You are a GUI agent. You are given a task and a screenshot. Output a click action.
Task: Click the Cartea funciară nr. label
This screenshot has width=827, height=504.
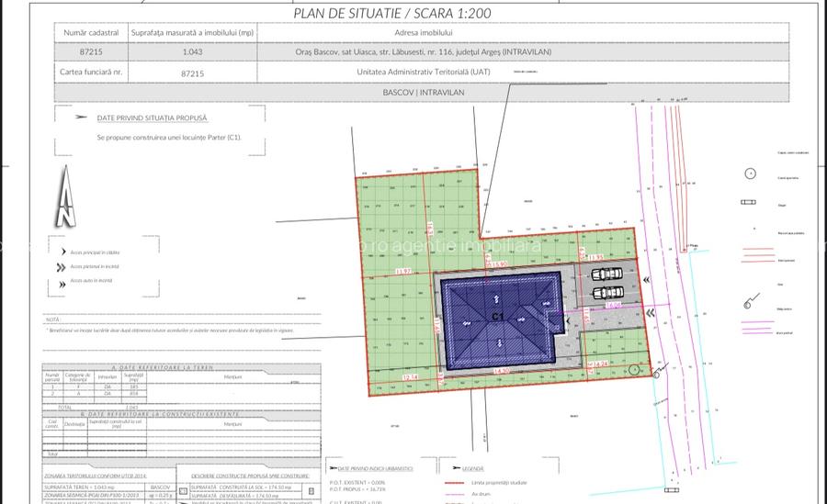91,72
